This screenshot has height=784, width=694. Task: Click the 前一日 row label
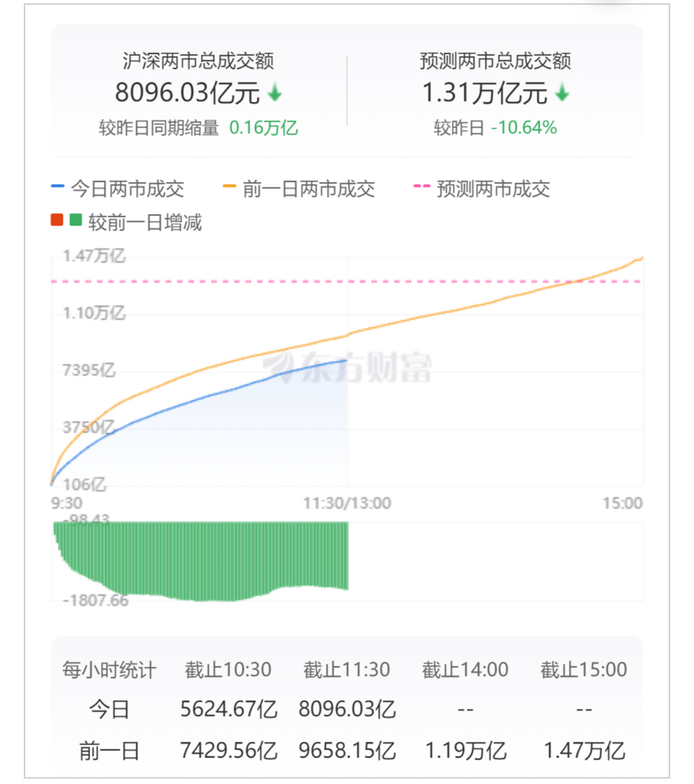point(110,751)
